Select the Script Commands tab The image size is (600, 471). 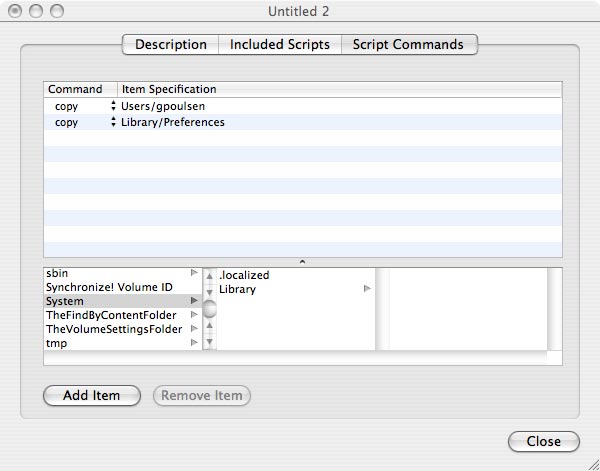point(408,45)
